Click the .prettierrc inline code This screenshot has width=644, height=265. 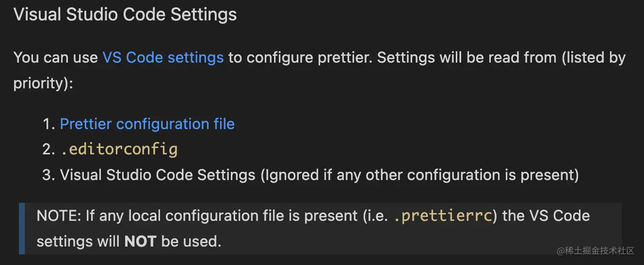click(x=442, y=215)
